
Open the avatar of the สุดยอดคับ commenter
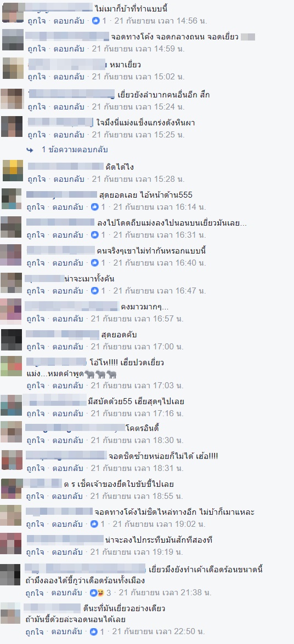[12, 340]
